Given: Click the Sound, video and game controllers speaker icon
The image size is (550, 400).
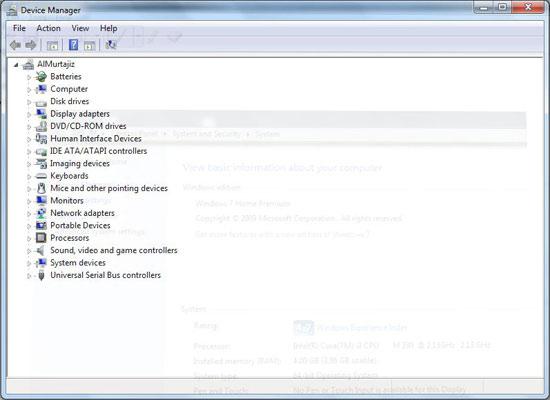Looking at the screenshot, I should [x=41, y=251].
